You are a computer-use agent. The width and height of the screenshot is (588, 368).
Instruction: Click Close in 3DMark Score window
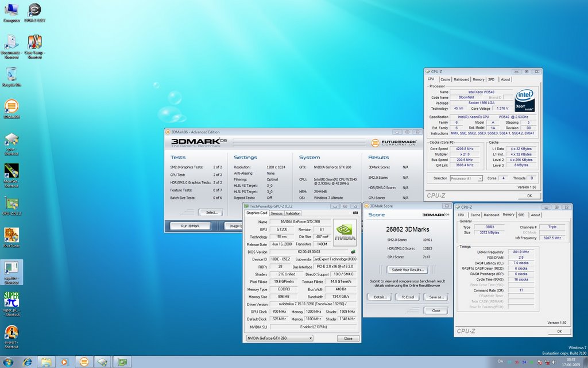pyautogui.click(x=436, y=310)
